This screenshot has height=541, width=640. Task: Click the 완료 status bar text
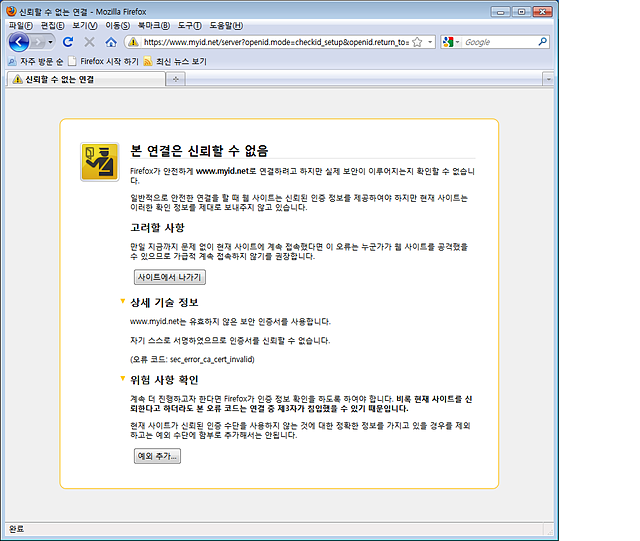click(x=17, y=529)
